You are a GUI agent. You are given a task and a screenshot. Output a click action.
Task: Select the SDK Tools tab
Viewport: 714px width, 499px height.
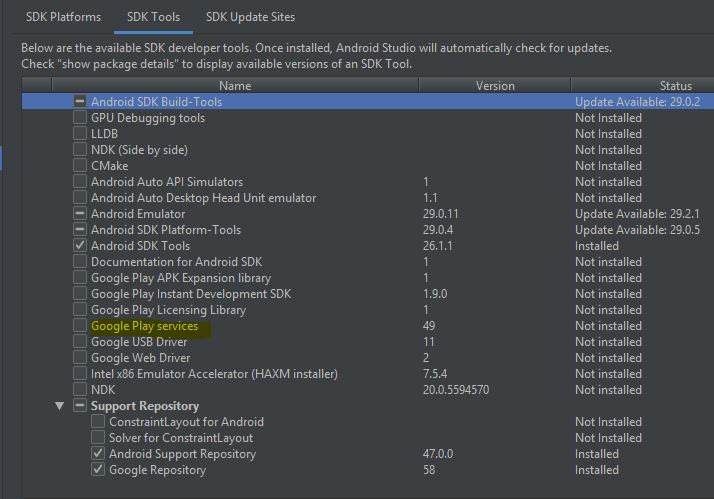click(x=154, y=17)
